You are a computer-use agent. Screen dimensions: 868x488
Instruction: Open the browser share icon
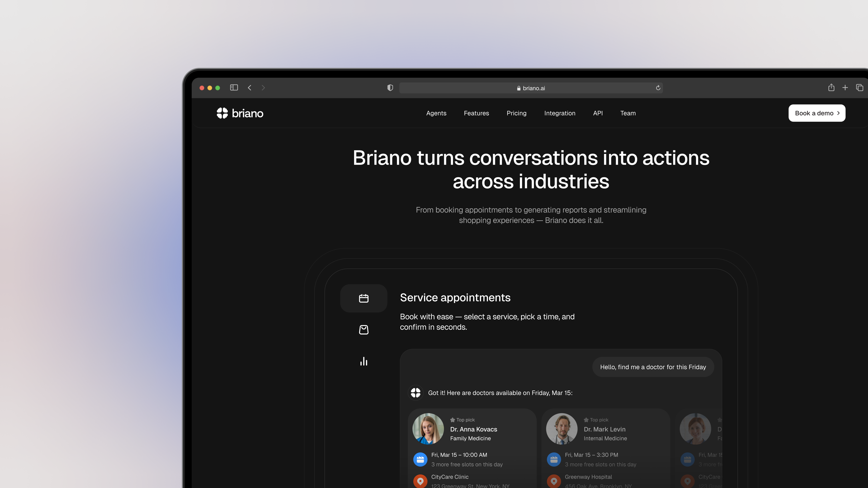pyautogui.click(x=831, y=88)
